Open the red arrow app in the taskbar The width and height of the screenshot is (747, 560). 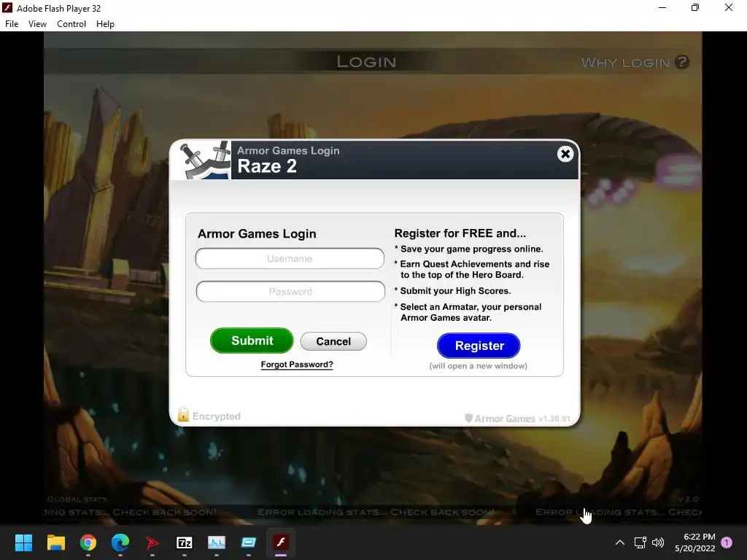coord(152,542)
